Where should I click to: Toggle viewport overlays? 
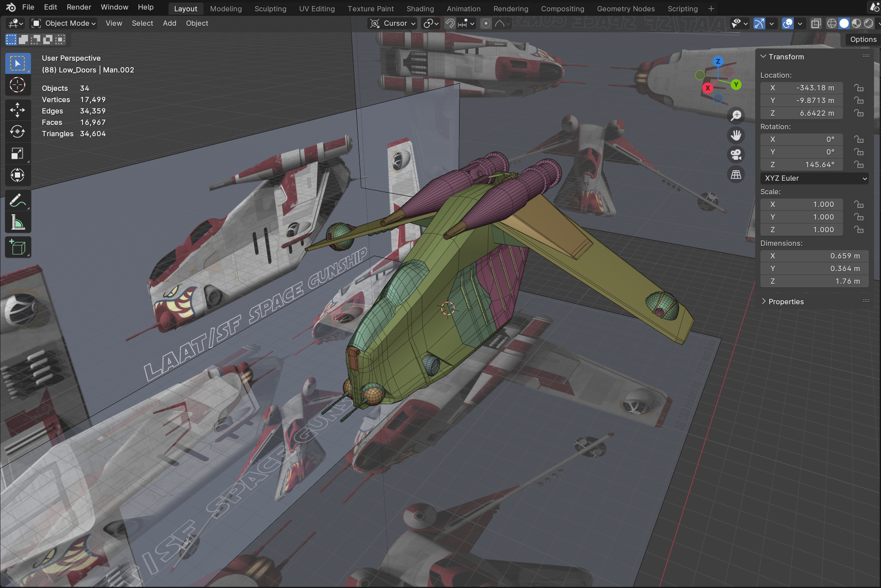[788, 24]
